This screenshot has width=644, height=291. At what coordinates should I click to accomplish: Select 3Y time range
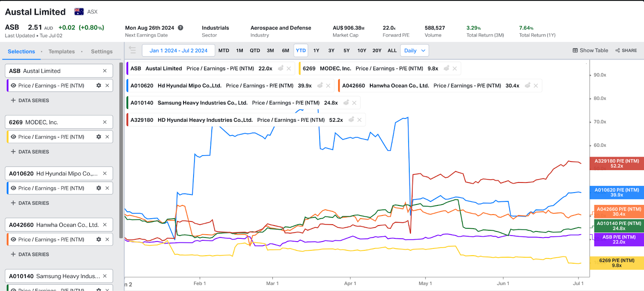coord(331,51)
